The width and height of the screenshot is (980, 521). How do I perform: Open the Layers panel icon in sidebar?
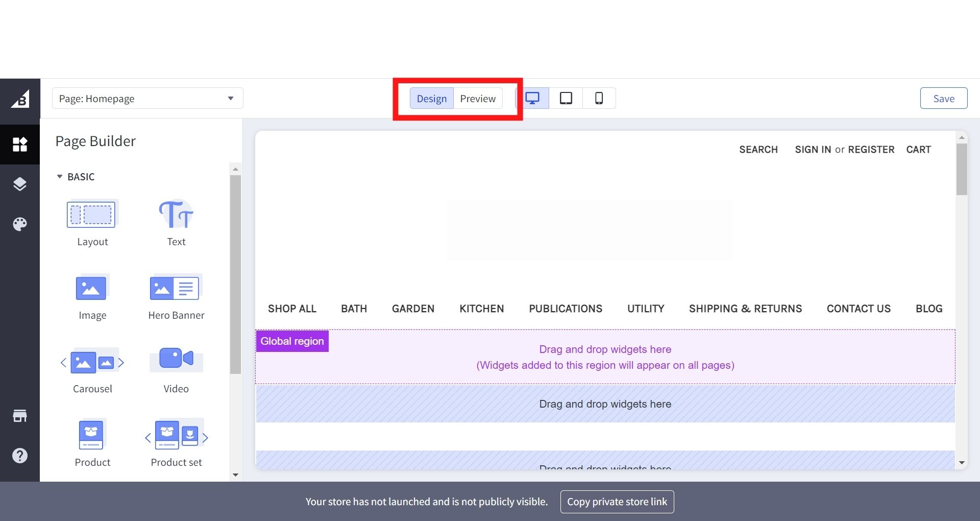(20, 184)
